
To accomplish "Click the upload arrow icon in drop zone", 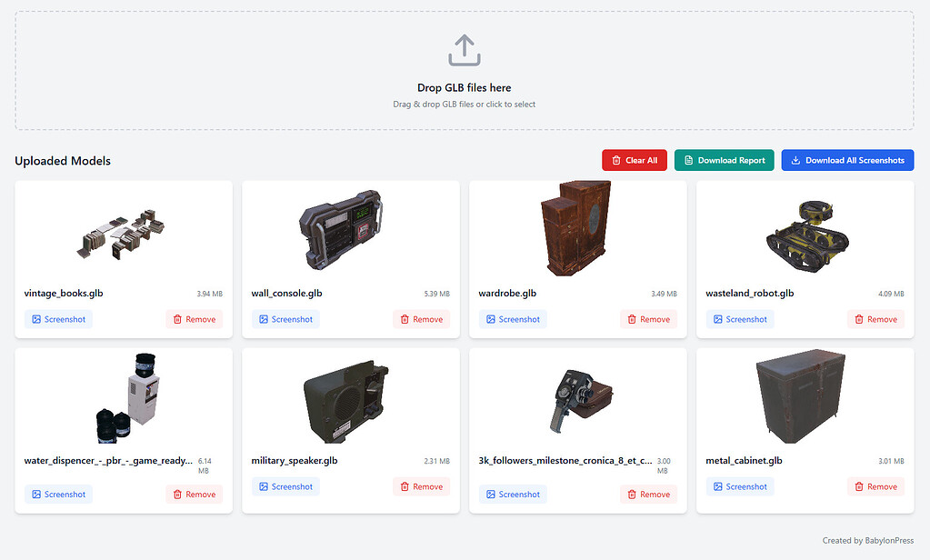I will tap(464, 50).
